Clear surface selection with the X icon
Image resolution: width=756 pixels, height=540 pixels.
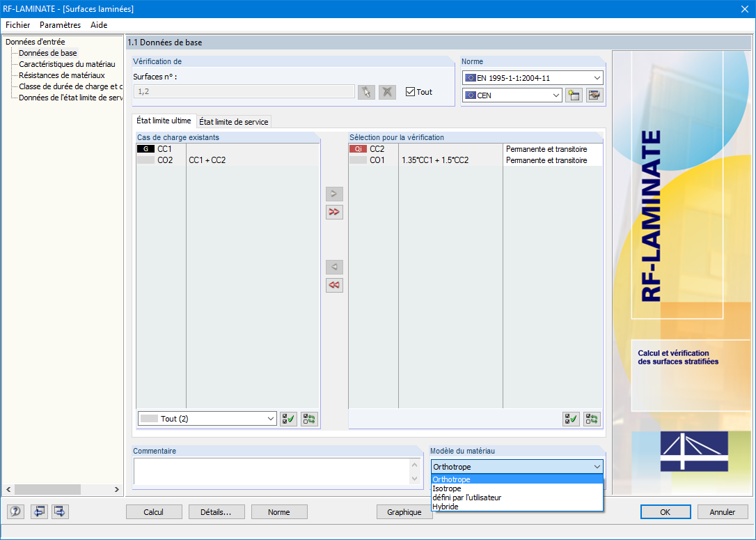point(387,92)
